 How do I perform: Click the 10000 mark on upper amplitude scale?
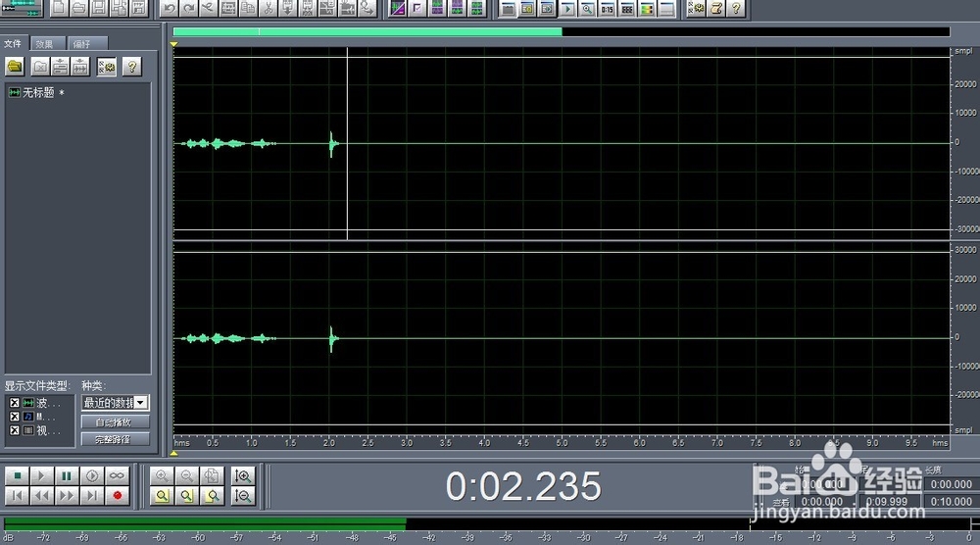pyautogui.click(x=965, y=113)
